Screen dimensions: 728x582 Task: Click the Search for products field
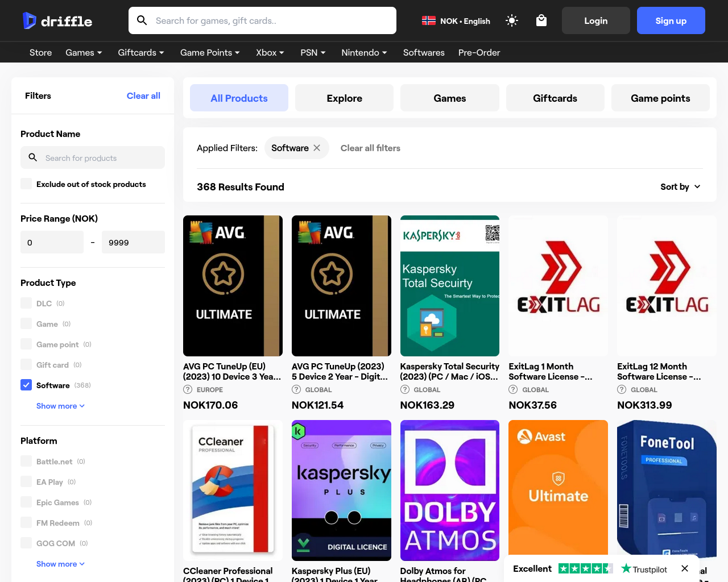pyautogui.click(x=93, y=157)
